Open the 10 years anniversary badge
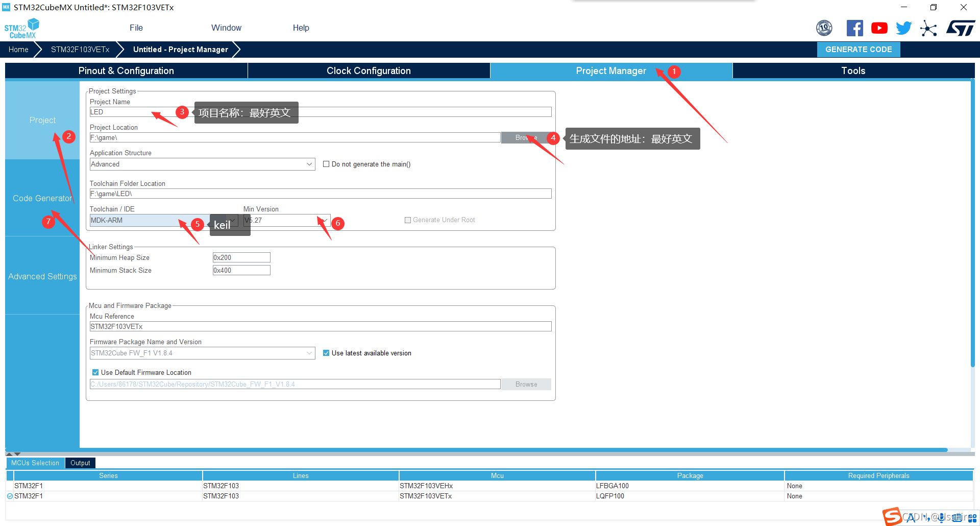Viewport: 980px width, 526px height. click(x=824, y=28)
